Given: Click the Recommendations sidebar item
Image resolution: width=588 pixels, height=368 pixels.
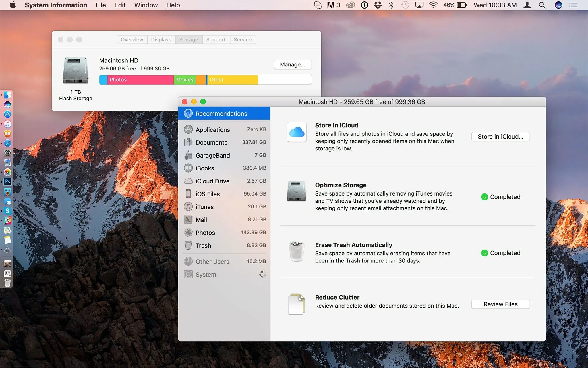Looking at the screenshot, I should pyautogui.click(x=221, y=114).
